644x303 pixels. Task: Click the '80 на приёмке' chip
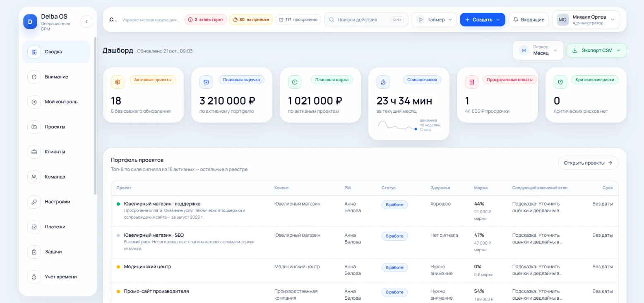click(251, 19)
